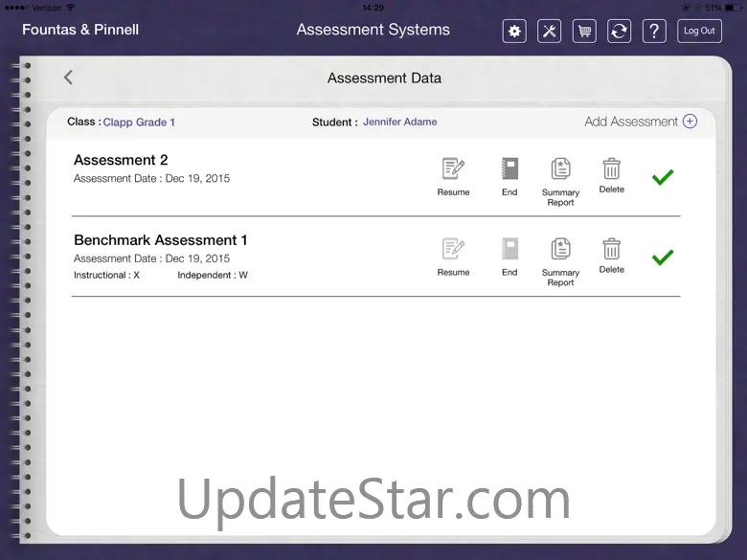This screenshot has height=560, width=747.
Task: Open Summary Report for Assessment 2
Action: (x=560, y=182)
